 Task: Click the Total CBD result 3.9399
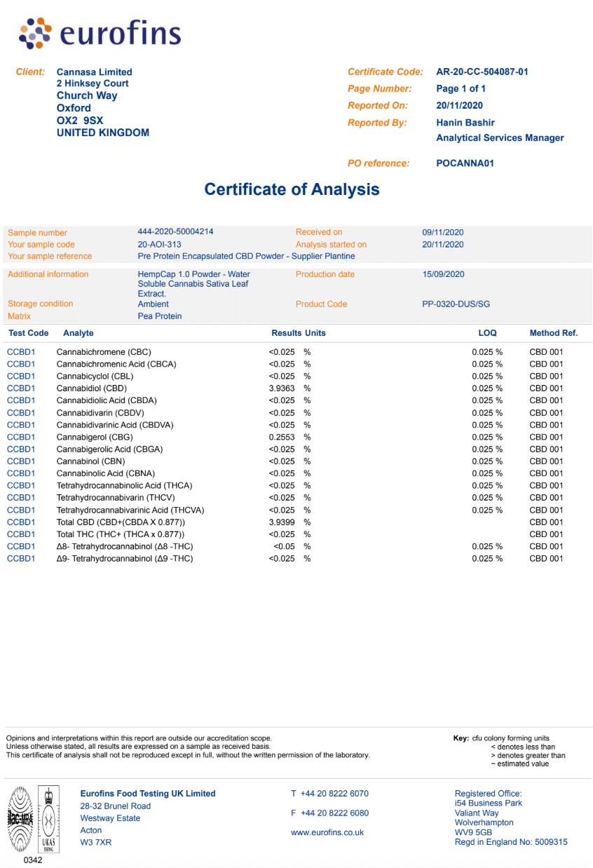[x=282, y=522]
